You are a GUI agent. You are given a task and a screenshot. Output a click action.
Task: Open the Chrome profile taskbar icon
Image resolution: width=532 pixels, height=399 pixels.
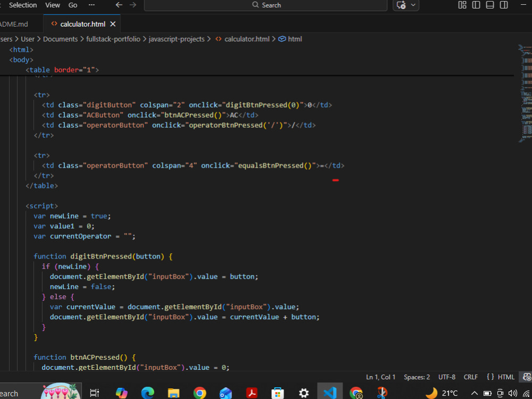[356, 393]
